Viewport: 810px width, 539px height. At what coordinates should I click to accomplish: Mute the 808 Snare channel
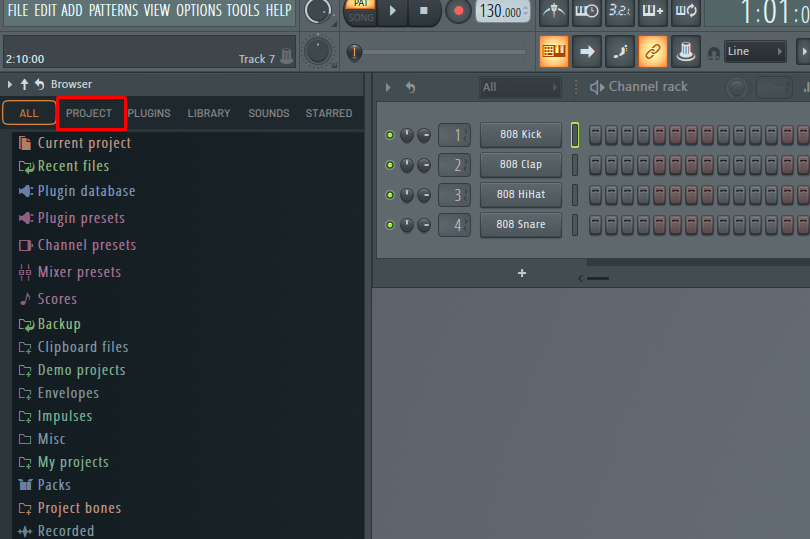390,225
